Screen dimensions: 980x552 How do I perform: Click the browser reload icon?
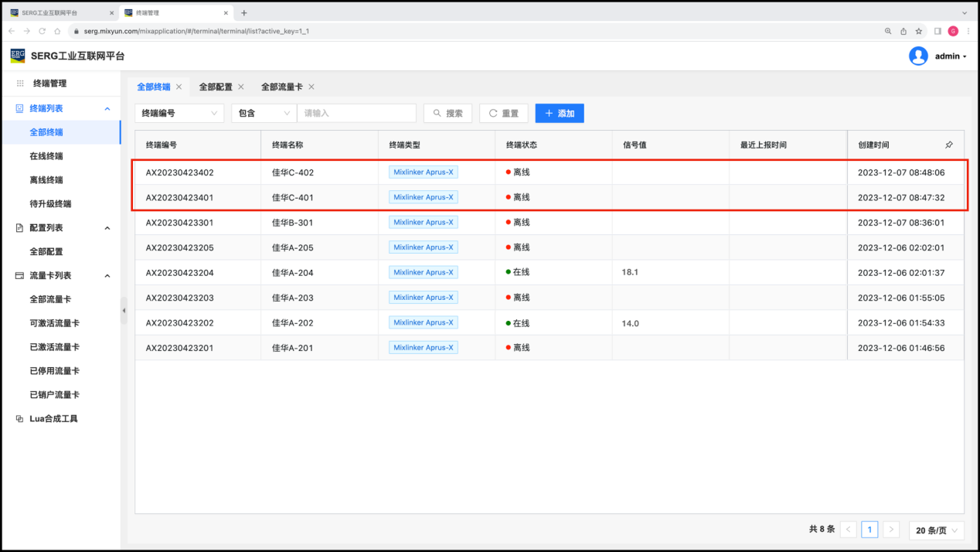42,31
